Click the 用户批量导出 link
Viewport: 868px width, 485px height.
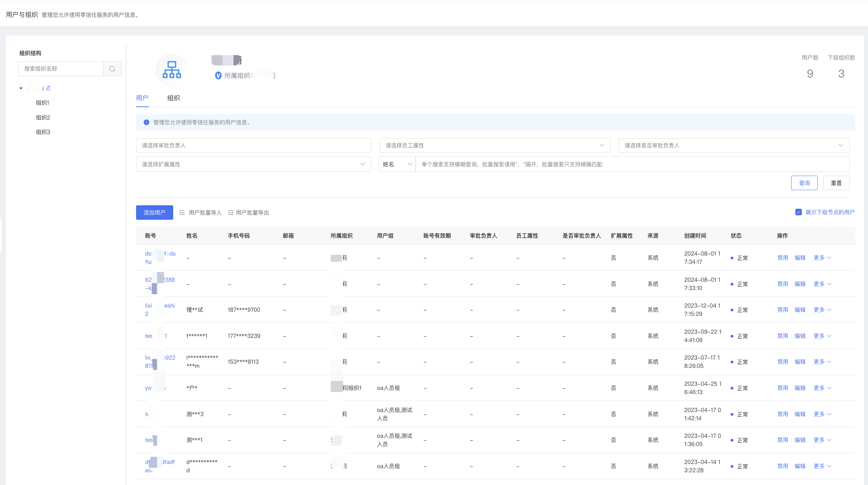[252, 213]
